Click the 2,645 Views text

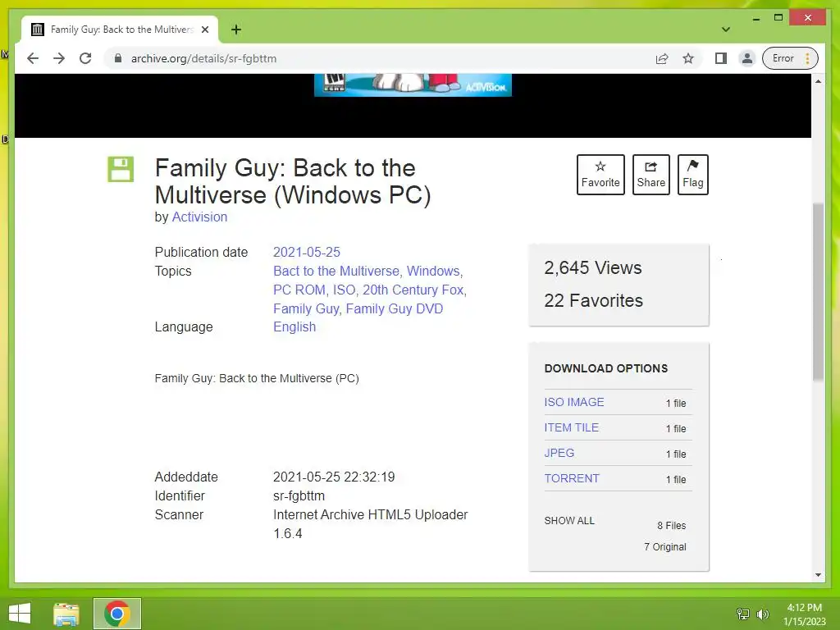coord(593,268)
